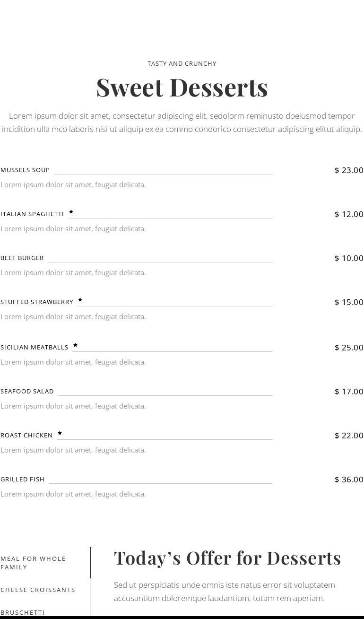Screen dimensions: 364x619
Task: Click the Sicilian Meatballs item title
Action: pyautogui.click(x=35, y=348)
